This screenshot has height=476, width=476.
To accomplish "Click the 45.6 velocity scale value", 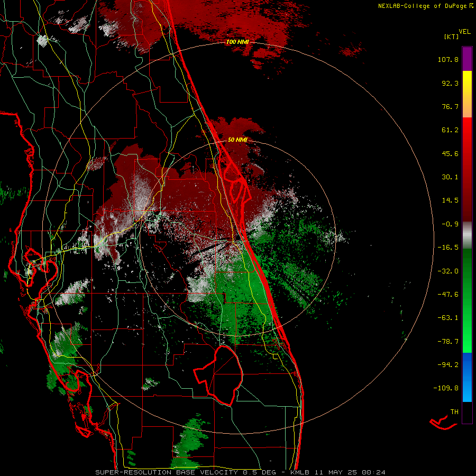I will click(450, 153).
